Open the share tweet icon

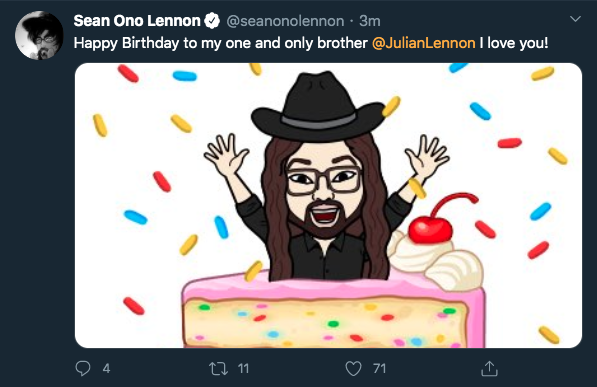click(489, 368)
